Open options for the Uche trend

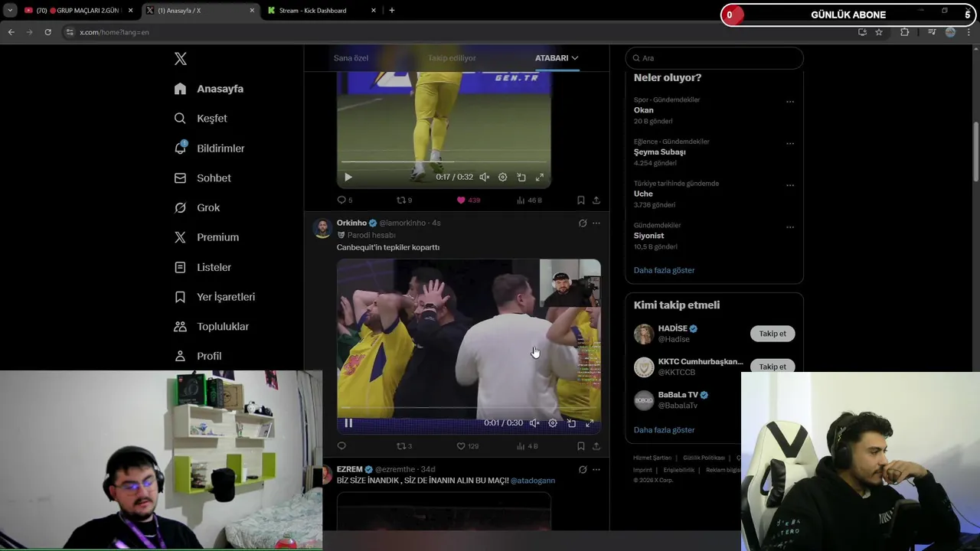790,185
